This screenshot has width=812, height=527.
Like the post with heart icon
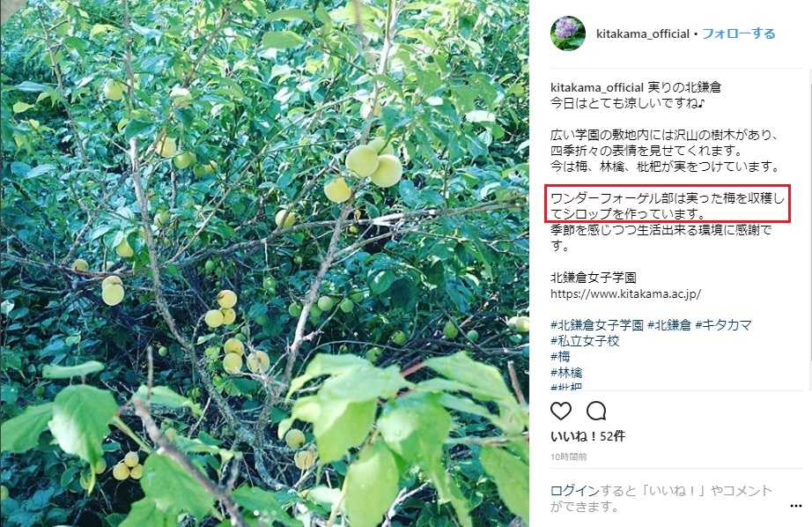561,411
